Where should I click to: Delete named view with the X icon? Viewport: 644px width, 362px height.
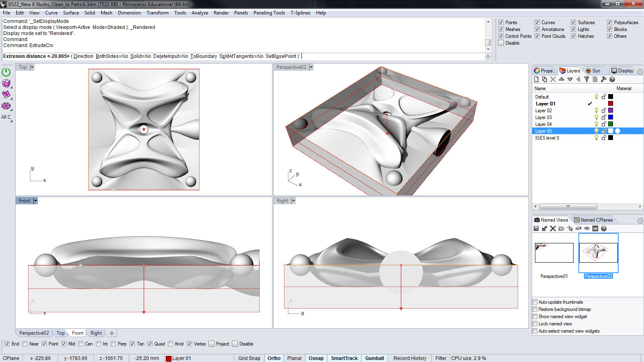[553, 228]
